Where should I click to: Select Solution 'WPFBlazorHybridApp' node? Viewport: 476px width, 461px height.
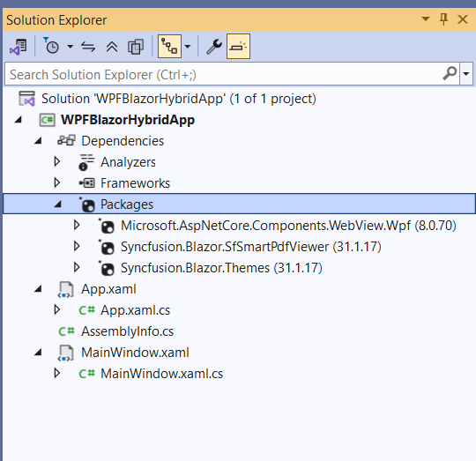click(178, 99)
